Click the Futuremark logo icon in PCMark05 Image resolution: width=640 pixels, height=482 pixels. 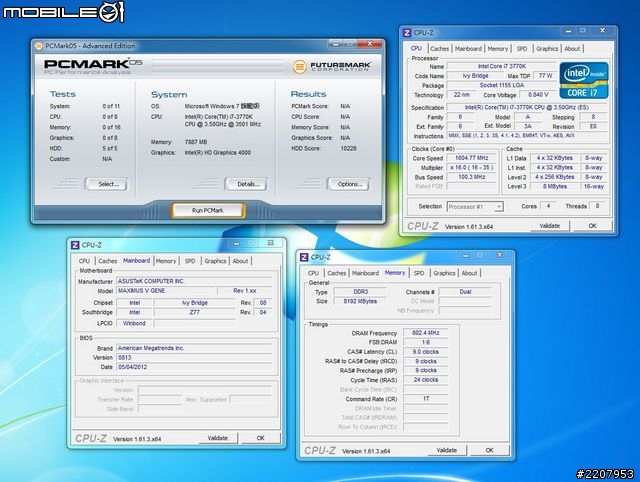pos(299,67)
